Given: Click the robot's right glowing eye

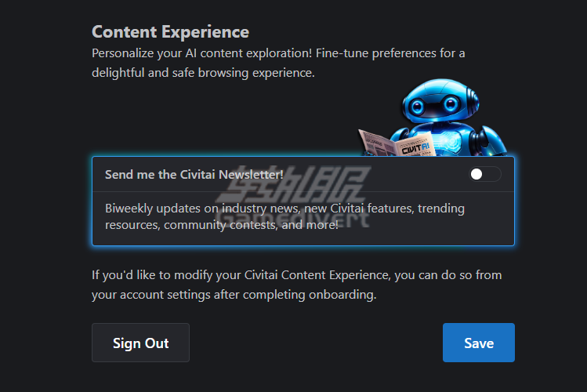Looking at the screenshot, I should tap(451, 104).
